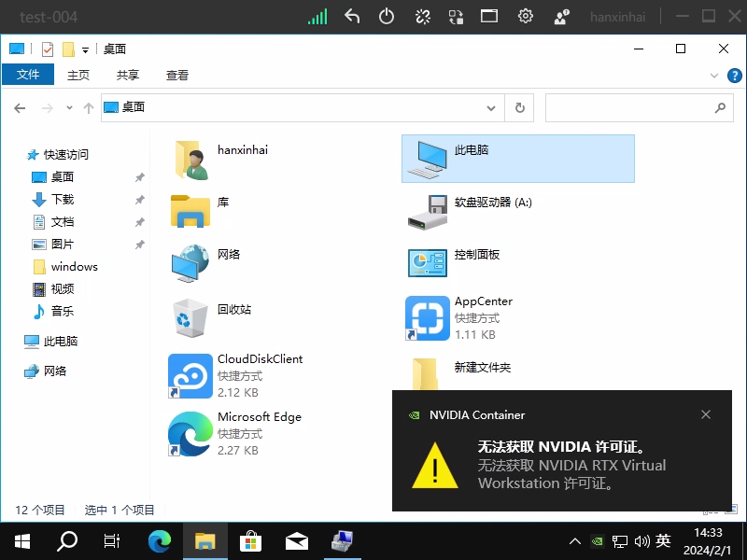The image size is (747, 560).
Task: Click the NVIDIA tray icon
Action: pyautogui.click(x=597, y=541)
